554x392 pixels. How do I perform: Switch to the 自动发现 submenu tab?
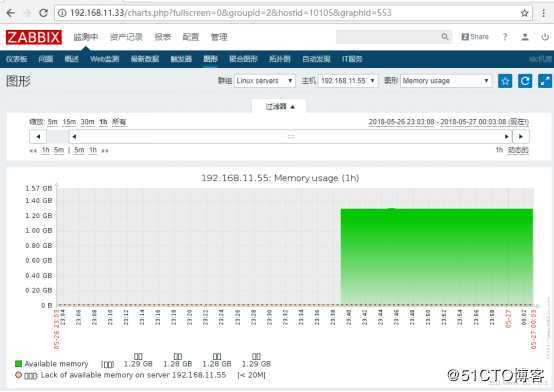316,59
